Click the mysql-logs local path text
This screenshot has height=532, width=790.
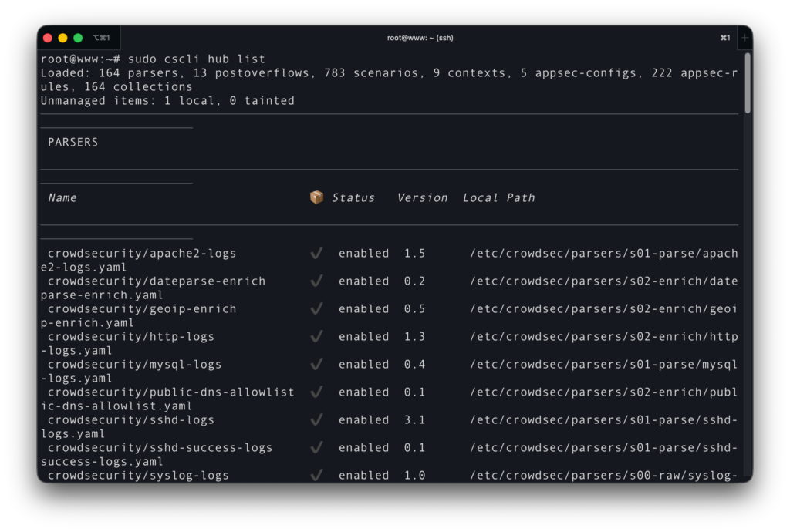603,364
